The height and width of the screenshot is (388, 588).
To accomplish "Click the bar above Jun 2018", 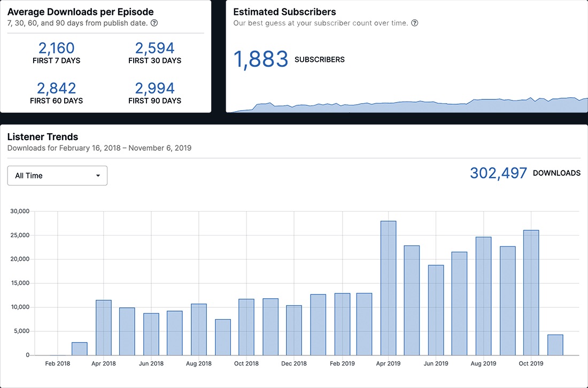I will tap(151, 334).
